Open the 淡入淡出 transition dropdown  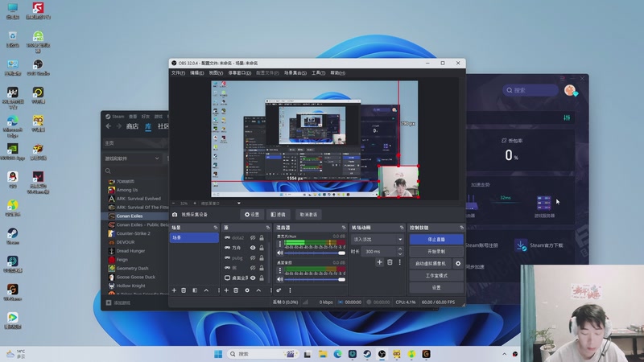pos(377,239)
